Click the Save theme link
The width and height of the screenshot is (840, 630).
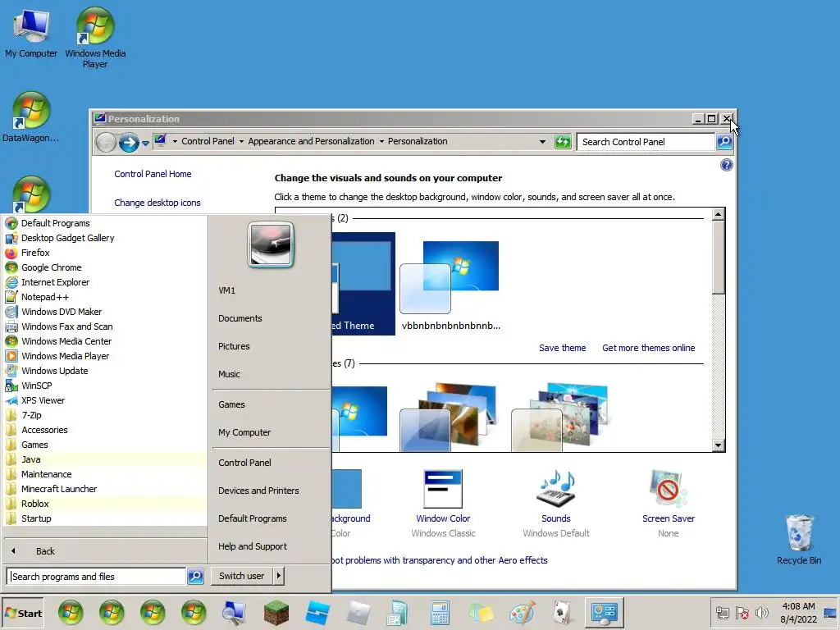click(x=562, y=348)
